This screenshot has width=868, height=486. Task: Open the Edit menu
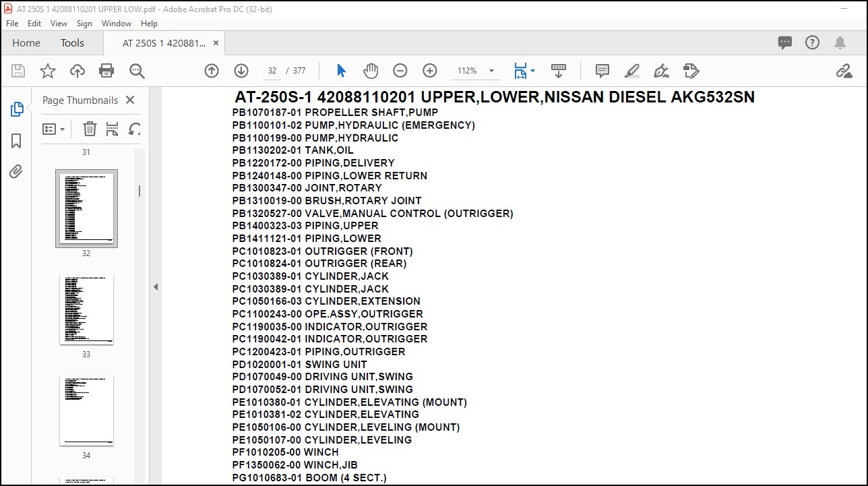pyautogui.click(x=34, y=23)
